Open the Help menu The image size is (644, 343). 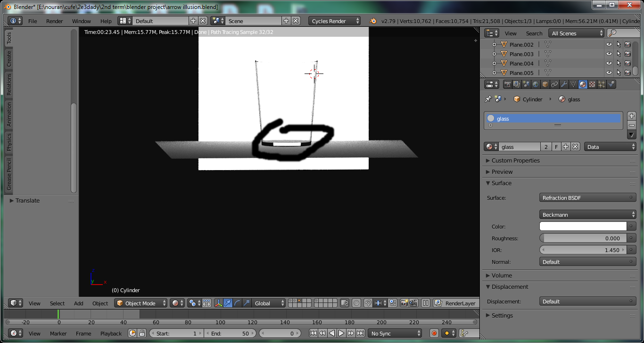click(106, 21)
